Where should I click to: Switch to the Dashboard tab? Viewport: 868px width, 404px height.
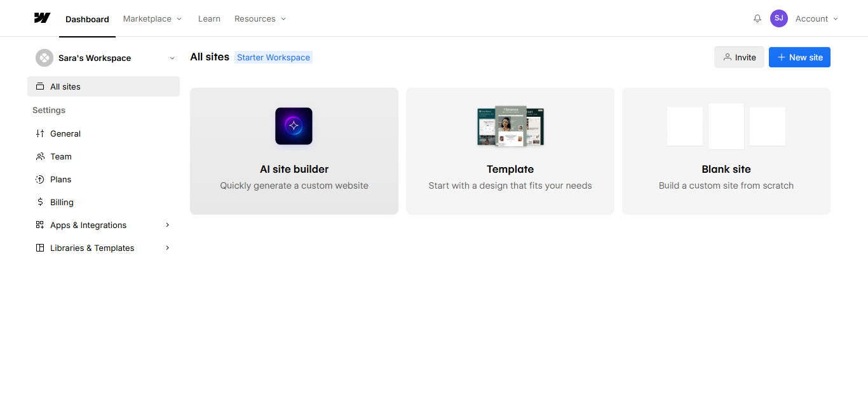click(x=87, y=19)
